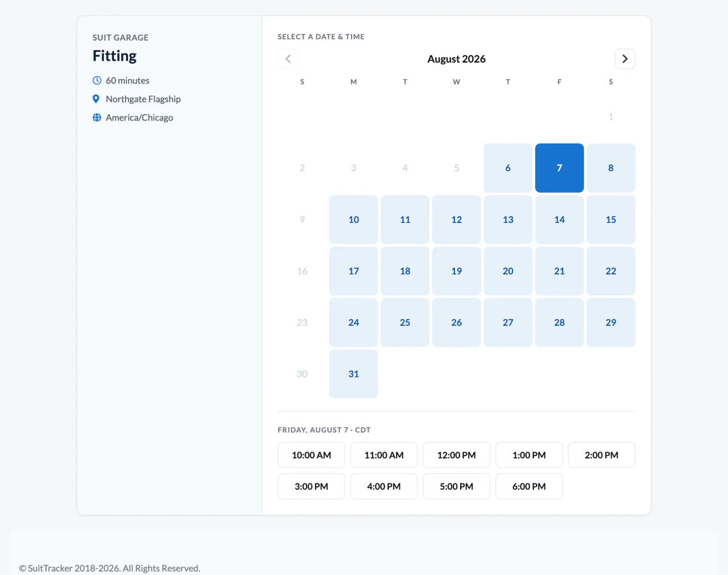Viewport: 728px width, 575px height.
Task: Select August 14 date
Action: click(560, 220)
